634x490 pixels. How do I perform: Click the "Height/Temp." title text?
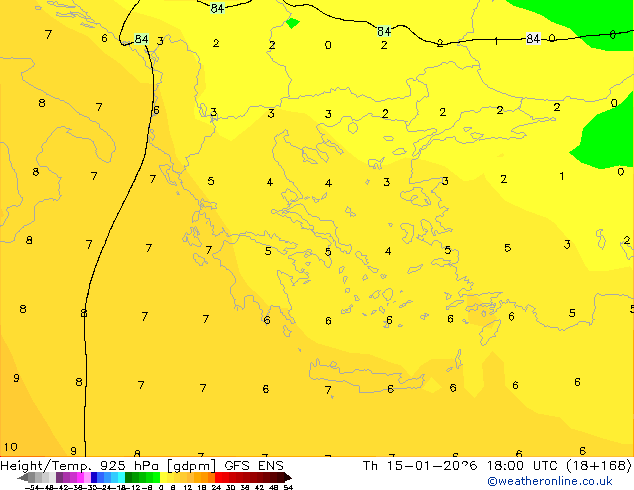pyautogui.click(x=47, y=466)
